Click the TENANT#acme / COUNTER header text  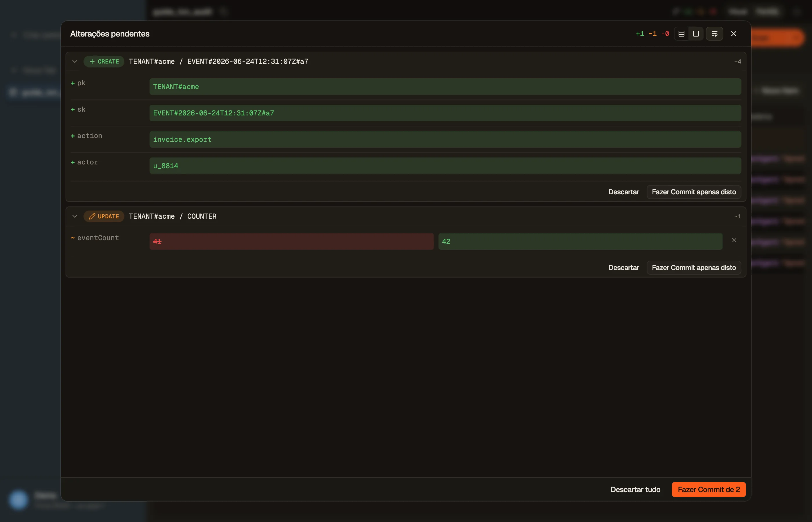point(173,216)
